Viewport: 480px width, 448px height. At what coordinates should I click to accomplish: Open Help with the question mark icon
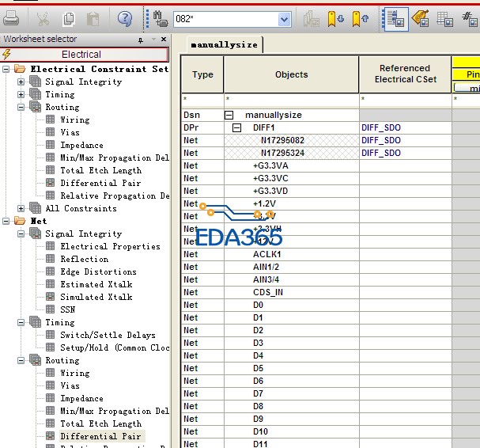coord(125,18)
